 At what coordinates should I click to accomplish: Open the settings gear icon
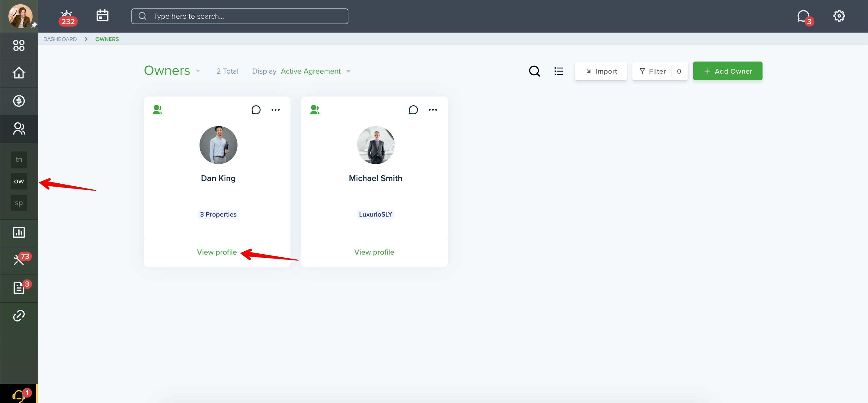click(x=839, y=16)
